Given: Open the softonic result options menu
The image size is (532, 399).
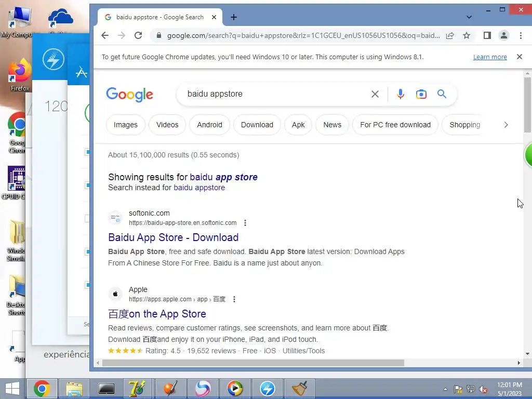Looking at the screenshot, I should tap(245, 223).
